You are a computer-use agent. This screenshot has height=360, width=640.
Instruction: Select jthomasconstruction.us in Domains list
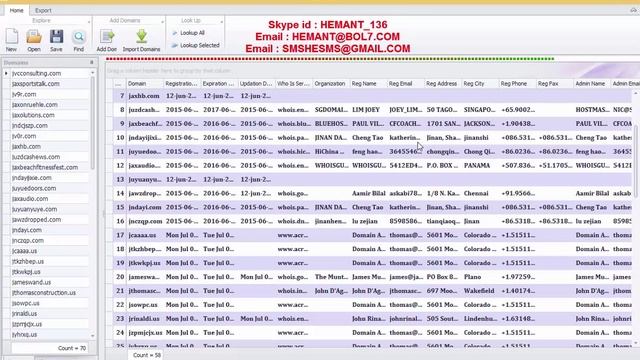(x=44, y=293)
